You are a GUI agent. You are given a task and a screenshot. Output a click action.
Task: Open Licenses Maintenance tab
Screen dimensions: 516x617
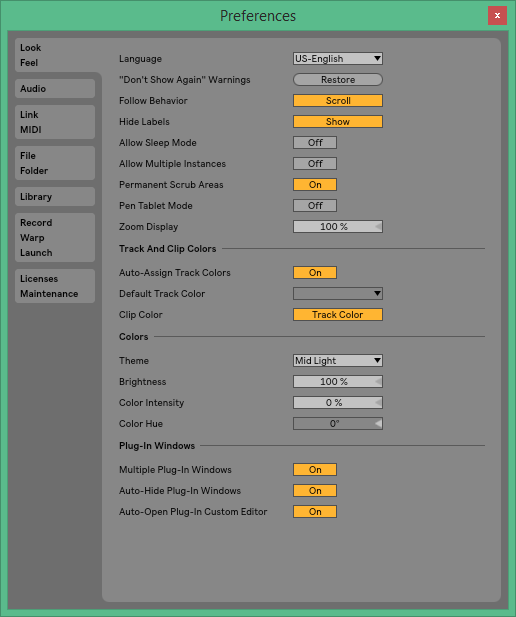[x=55, y=286]
